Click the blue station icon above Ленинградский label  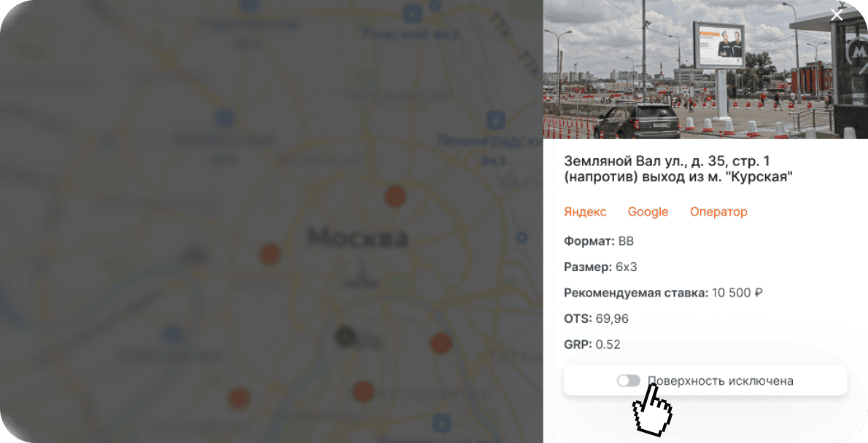pyautogui.click(x=495, y=119)
